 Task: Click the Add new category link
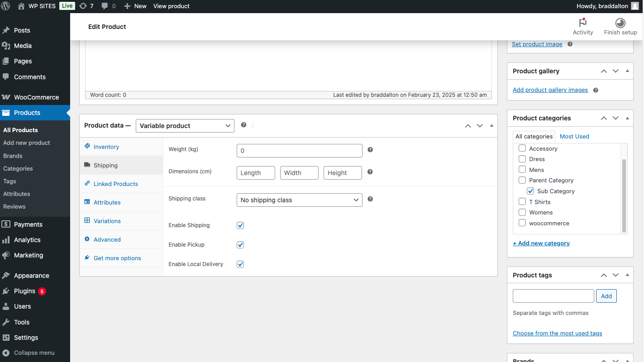click(541, 243)
